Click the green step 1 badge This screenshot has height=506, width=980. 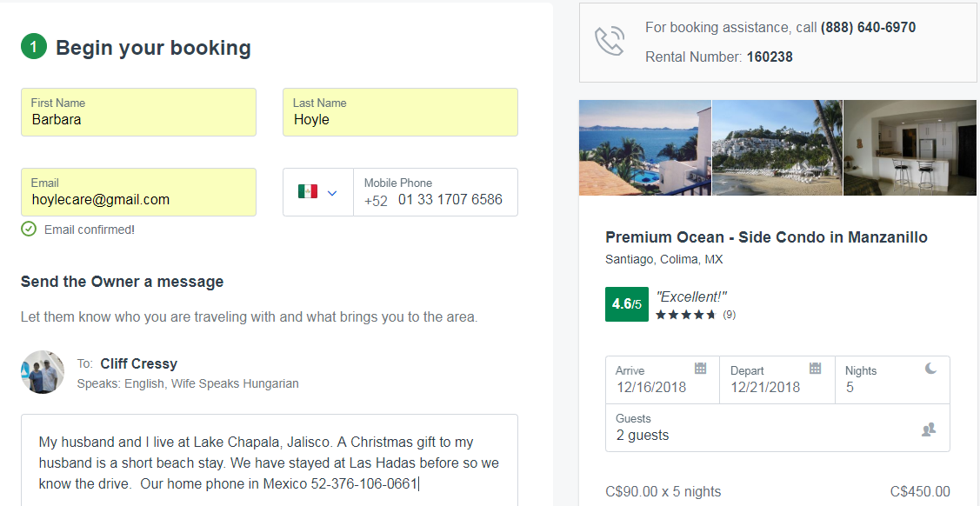coord(34,47)
